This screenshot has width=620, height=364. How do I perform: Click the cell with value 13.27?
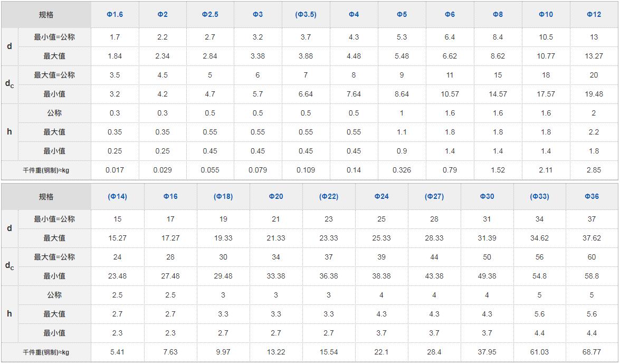point(594,56)
